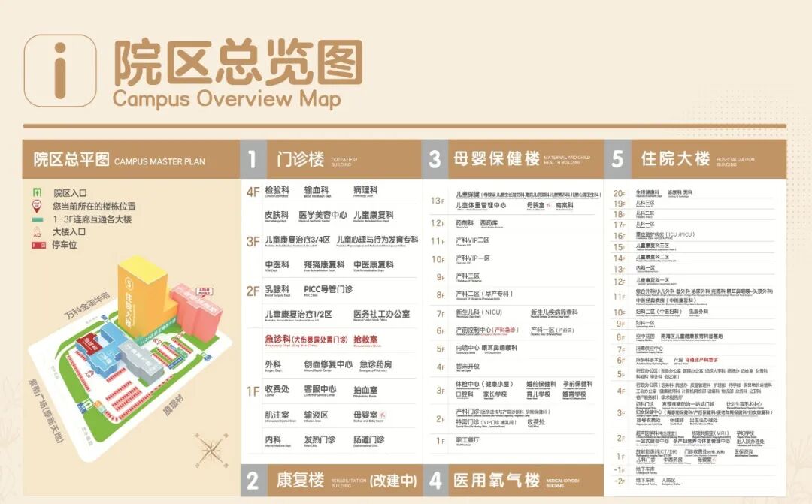Click the mother and baby icon beside 母婴室 on 1F
This screenshot has height=504, width=812.
[383, 414]
